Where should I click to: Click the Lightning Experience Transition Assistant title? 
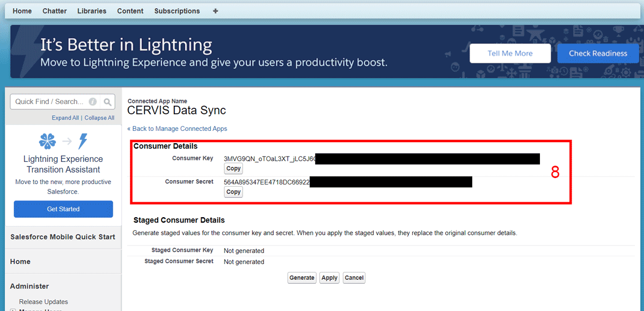tap(63, 165)
